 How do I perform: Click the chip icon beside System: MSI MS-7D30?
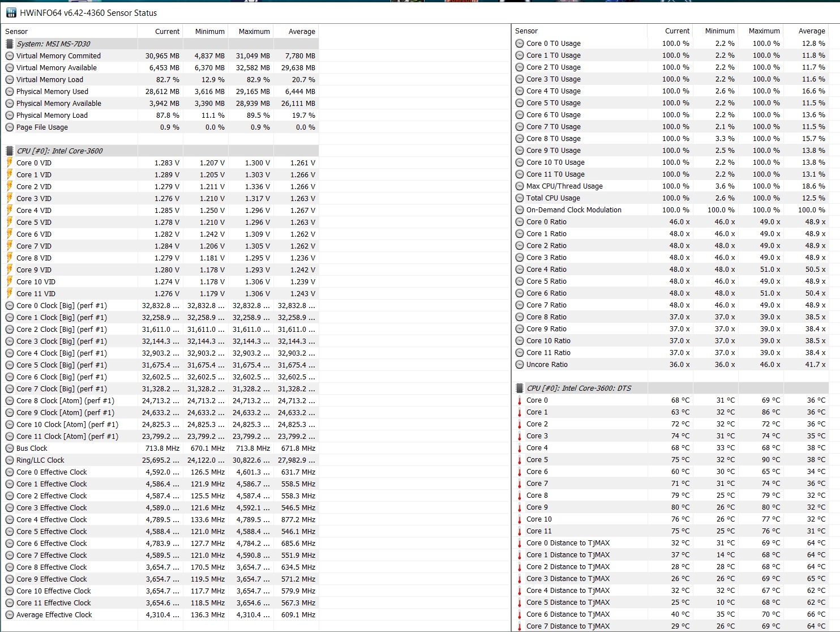click(10, 44)
